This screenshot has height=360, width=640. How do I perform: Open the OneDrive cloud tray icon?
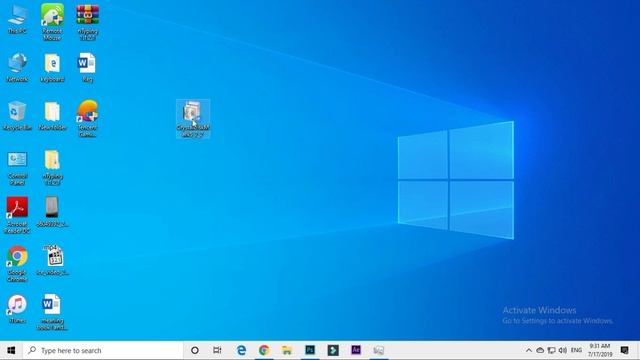click(540, 350)
